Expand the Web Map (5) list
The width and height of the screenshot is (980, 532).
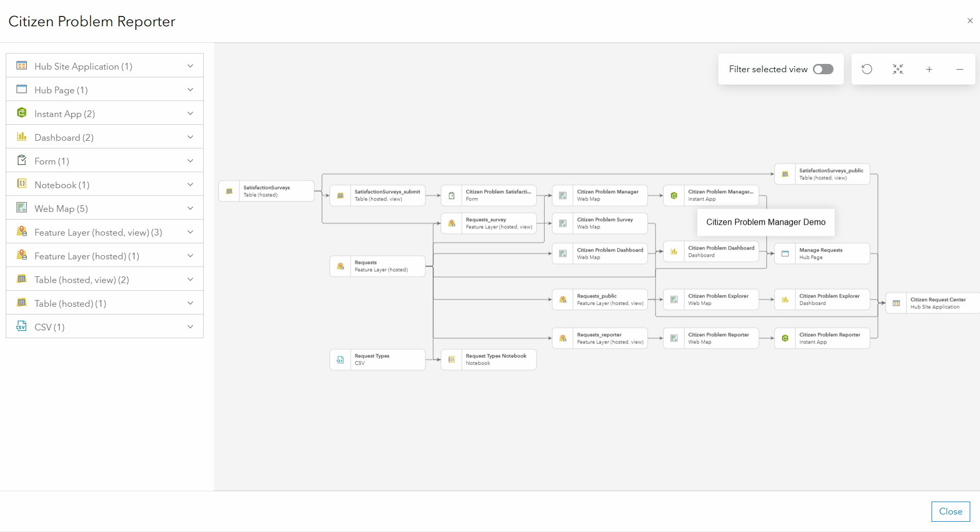[190, 208]
